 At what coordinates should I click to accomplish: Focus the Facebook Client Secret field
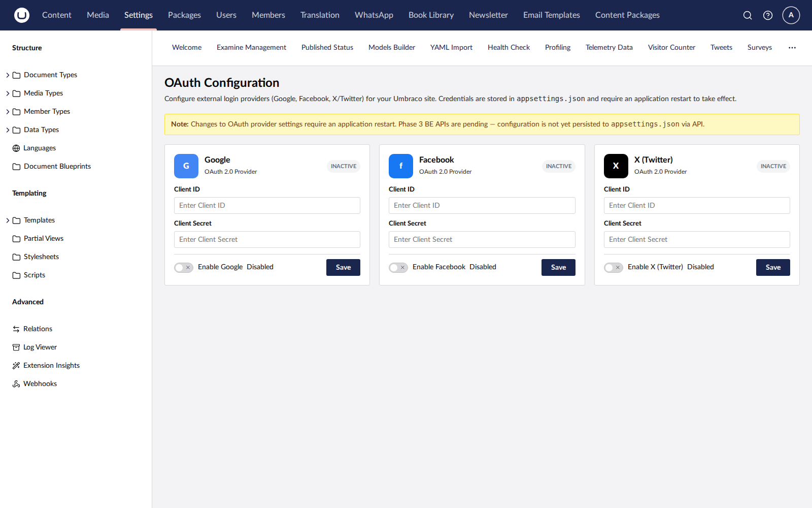coord(482,239)
